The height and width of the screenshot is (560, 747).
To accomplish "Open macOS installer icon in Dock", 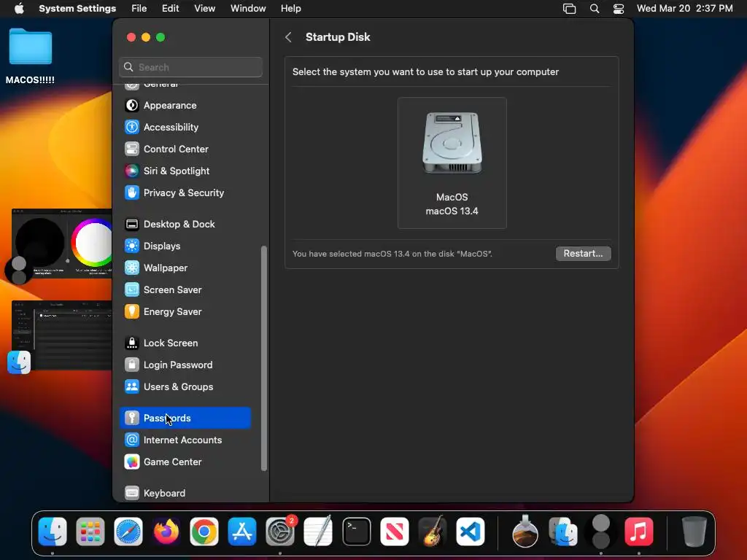I will click(525, 532).
